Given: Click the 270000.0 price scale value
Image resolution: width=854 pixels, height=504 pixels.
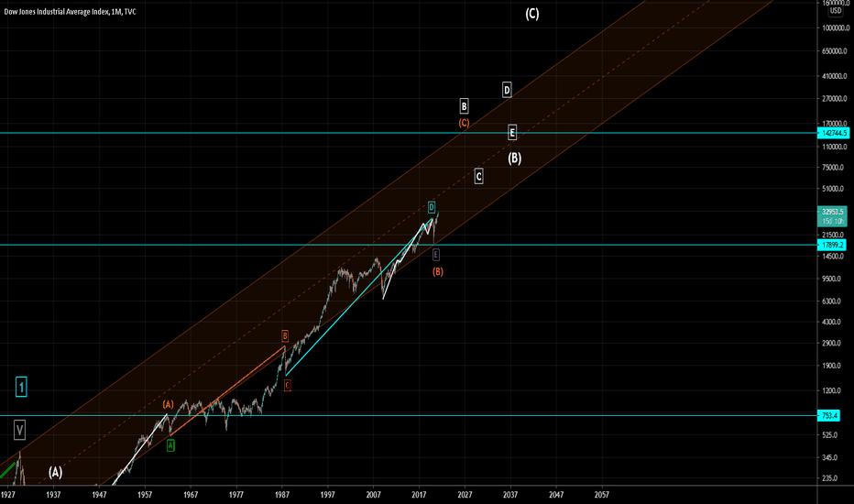Looking at the screenshot, I should tap(835, 99).
